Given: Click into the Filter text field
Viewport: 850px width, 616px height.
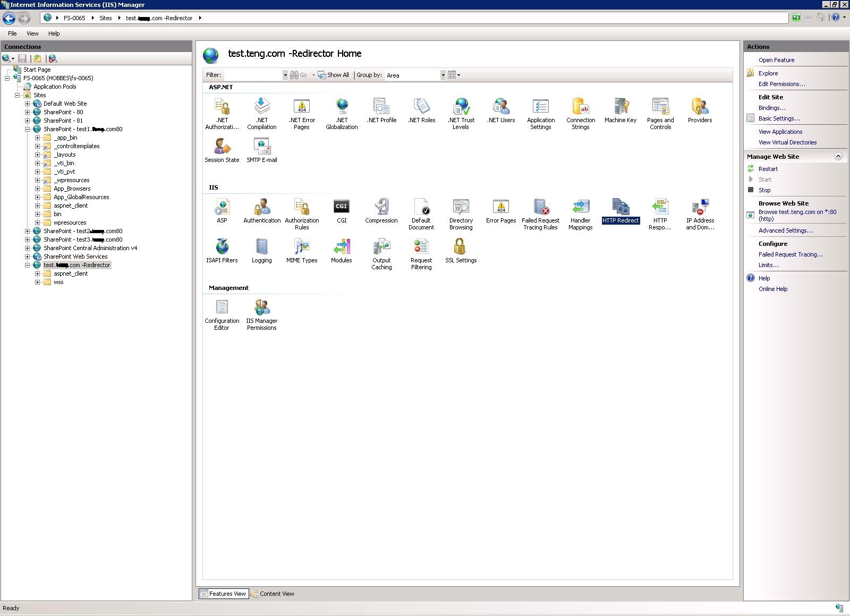Looking at the screenshot, I should pos(253,75).
